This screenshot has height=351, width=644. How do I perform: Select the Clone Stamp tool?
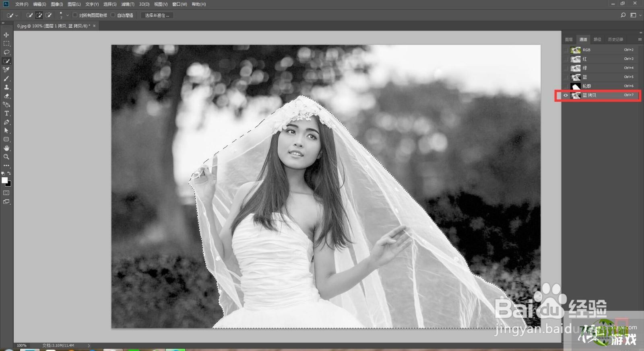click(x=6, y=87)
